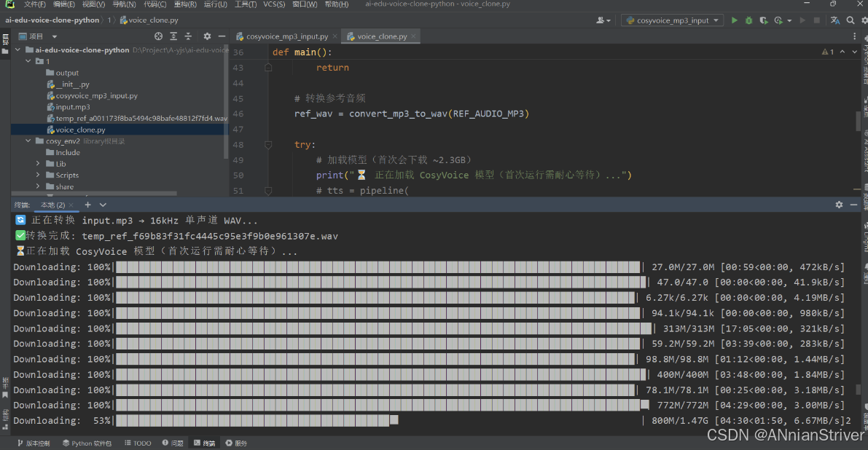
Task: Collapse the ai-edu-voice-clone-python root node
Action: 17,50
